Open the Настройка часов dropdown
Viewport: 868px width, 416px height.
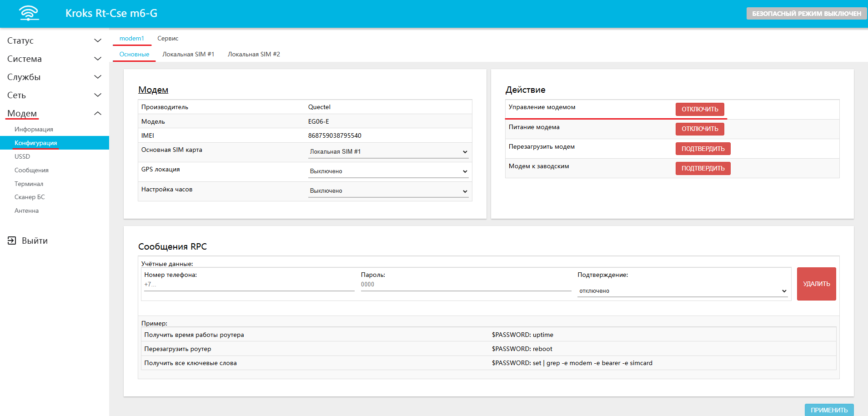click(x=388, y=191)
